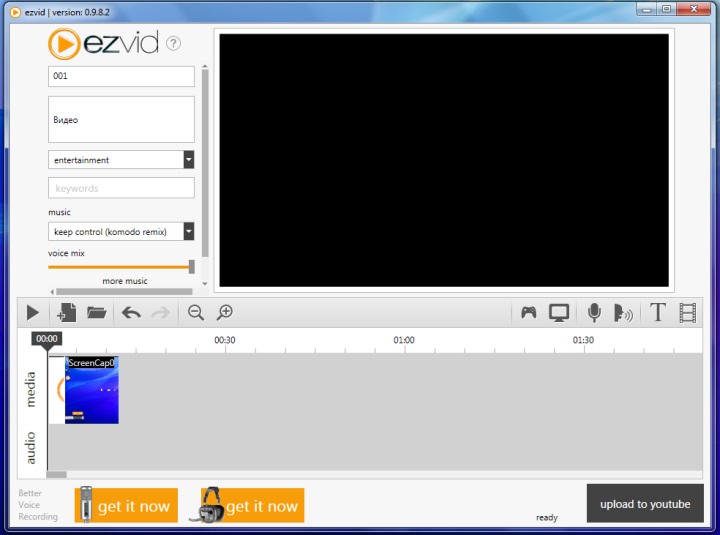
Task: Click the keywords input field
Action: [x=121, y=188]
